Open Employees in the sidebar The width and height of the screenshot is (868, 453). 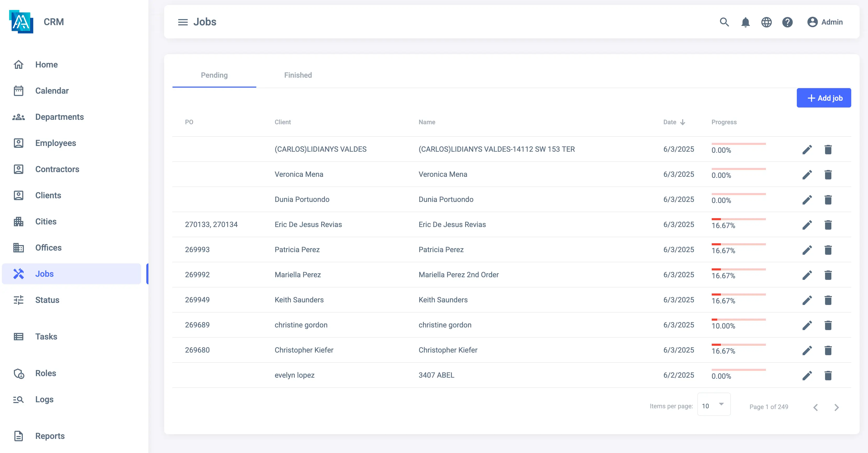tap(55, 143)
